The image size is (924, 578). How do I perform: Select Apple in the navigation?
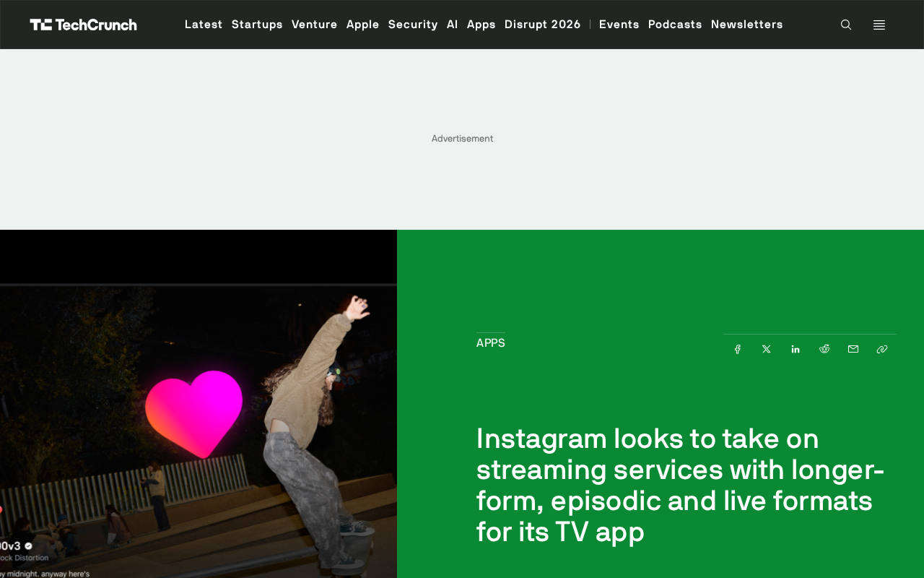(363, 25)
